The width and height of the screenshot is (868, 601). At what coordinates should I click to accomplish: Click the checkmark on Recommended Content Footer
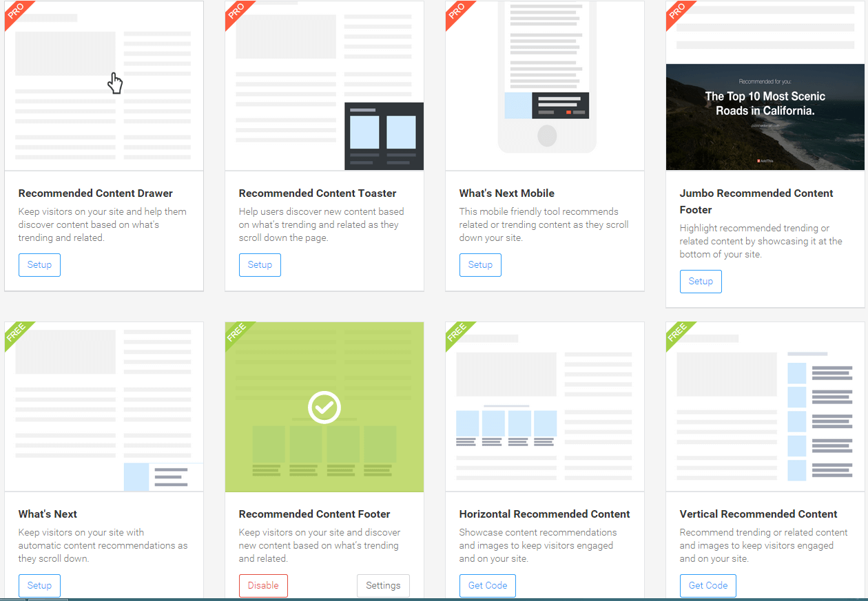[324, 407]
